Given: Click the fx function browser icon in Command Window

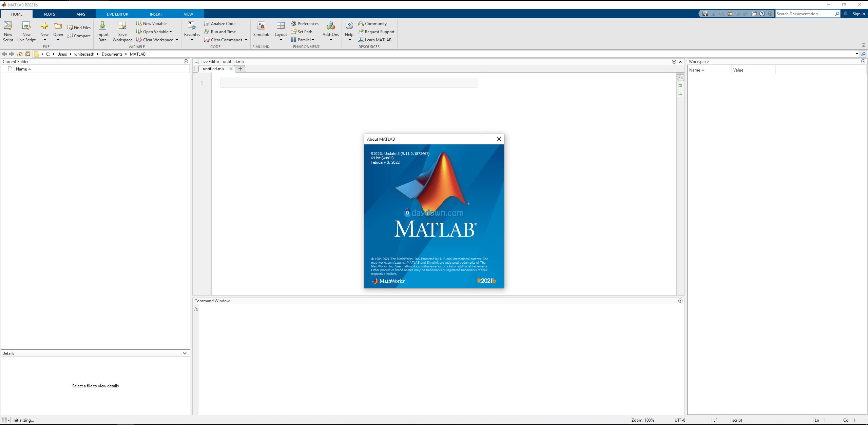Looking at the screenshot, I should point(196,309).
